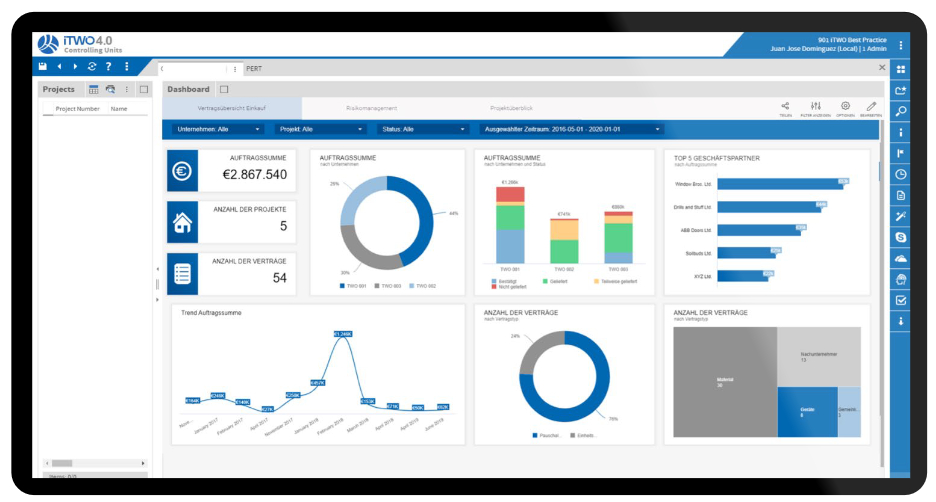Click the Projects panel title
This screenshot has width=936, height=502.
point(58,89)
